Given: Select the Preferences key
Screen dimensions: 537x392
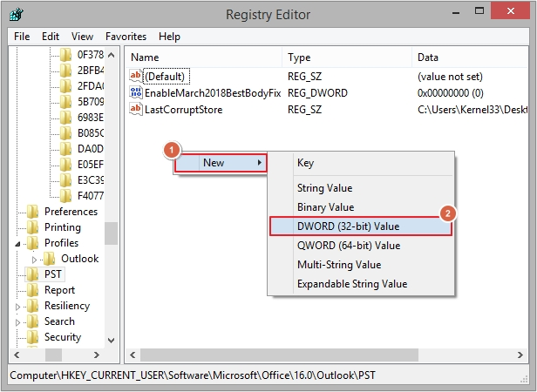Looking at the screenshot, I should click(x=71, y=212).
